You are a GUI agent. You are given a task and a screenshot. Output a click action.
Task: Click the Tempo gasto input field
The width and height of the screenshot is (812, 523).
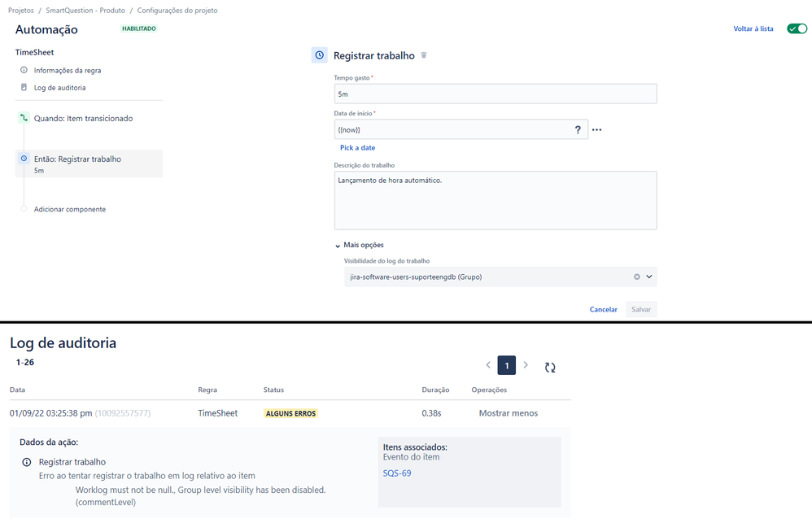click(x=495, y=94)
